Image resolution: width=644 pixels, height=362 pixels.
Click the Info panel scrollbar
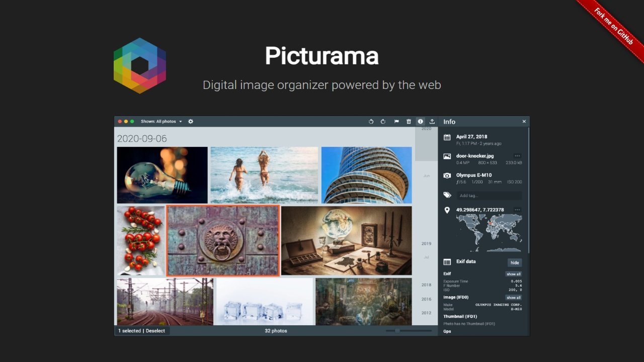click(x=529, y=190)
